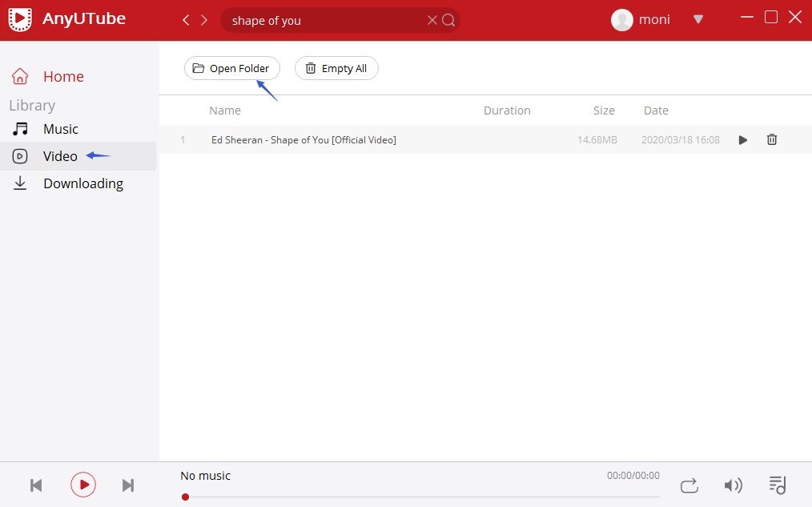Click the moni user avatar
This screenshot has width=812, height=507.
tap(622, 20)
